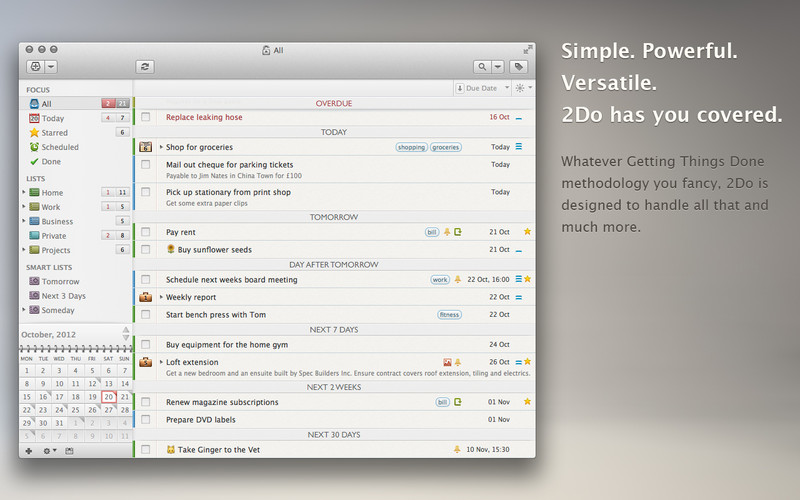
Task: Open the Due Date sort dropdown
Action: tap(482, 88)
